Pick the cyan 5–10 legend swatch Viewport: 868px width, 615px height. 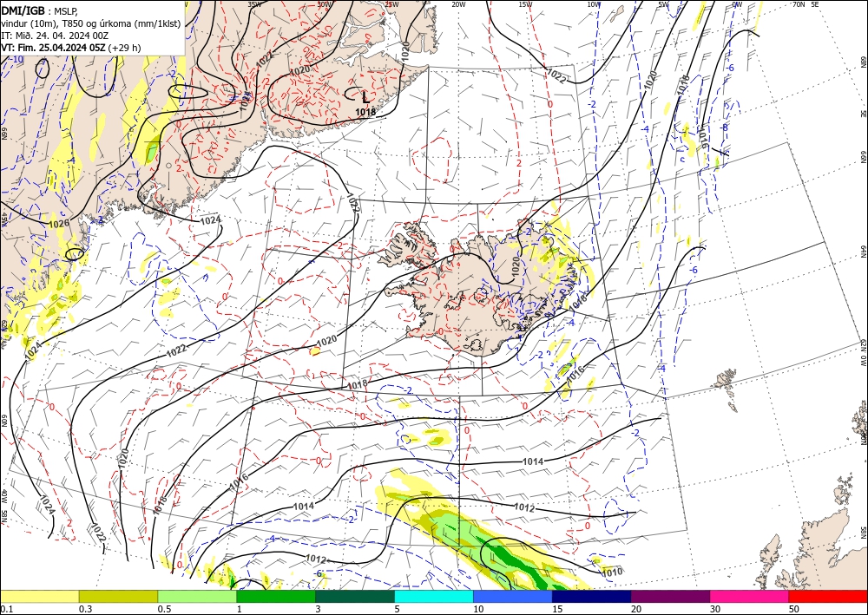[x=434, y=596]
